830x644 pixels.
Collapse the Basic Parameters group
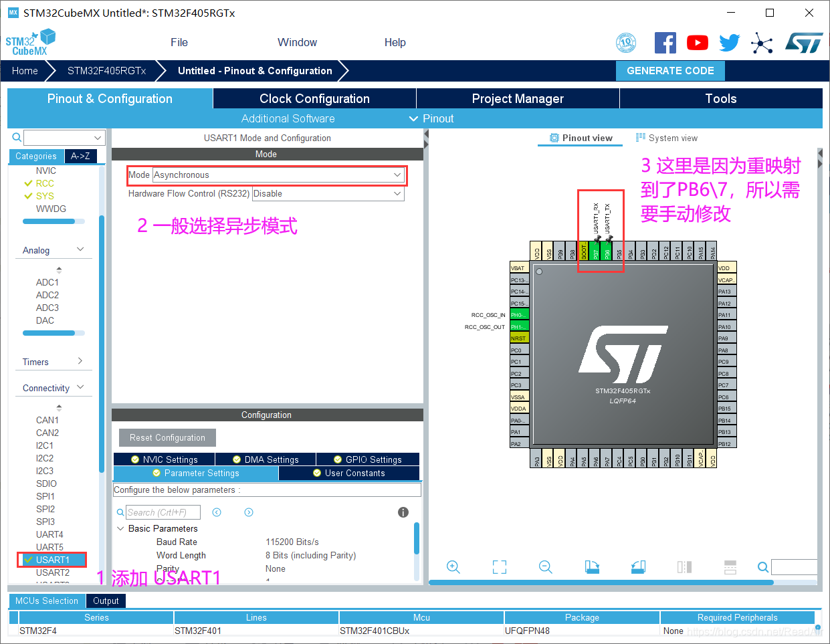[120, 528]
